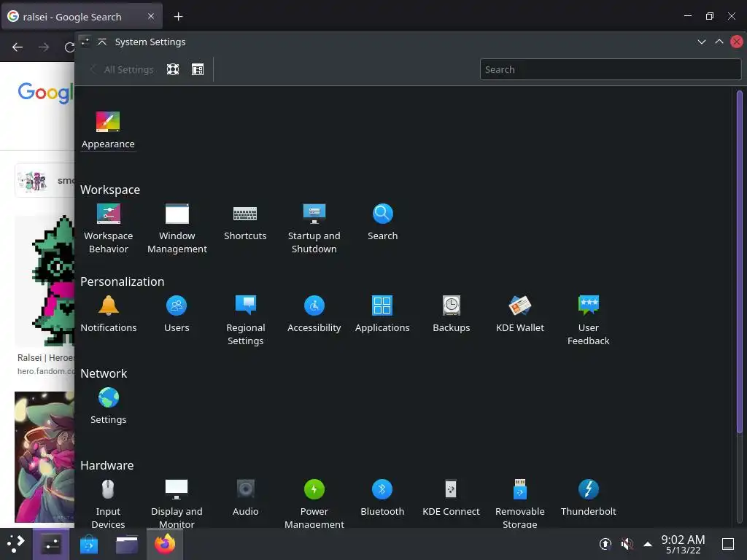747x560 pixels.
Task: Click the System Settings vertical scrollbar
Action: (740, 262)
